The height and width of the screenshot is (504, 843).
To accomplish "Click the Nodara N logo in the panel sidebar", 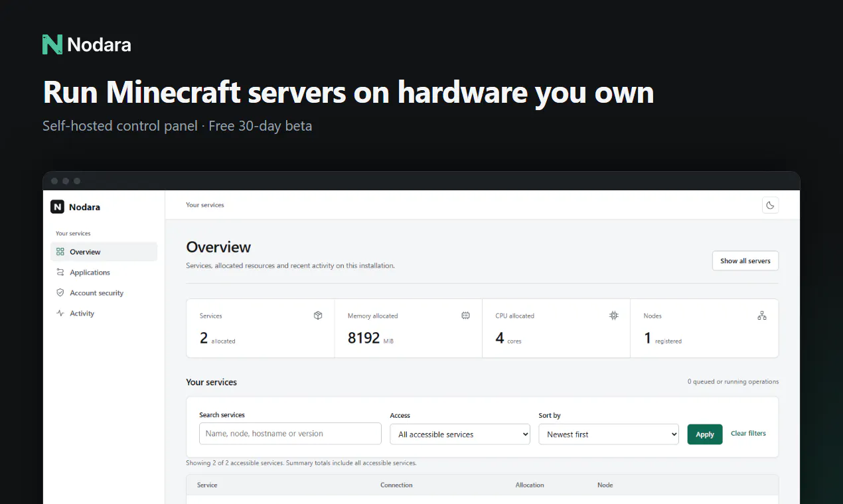I will (x=57, y=207).
